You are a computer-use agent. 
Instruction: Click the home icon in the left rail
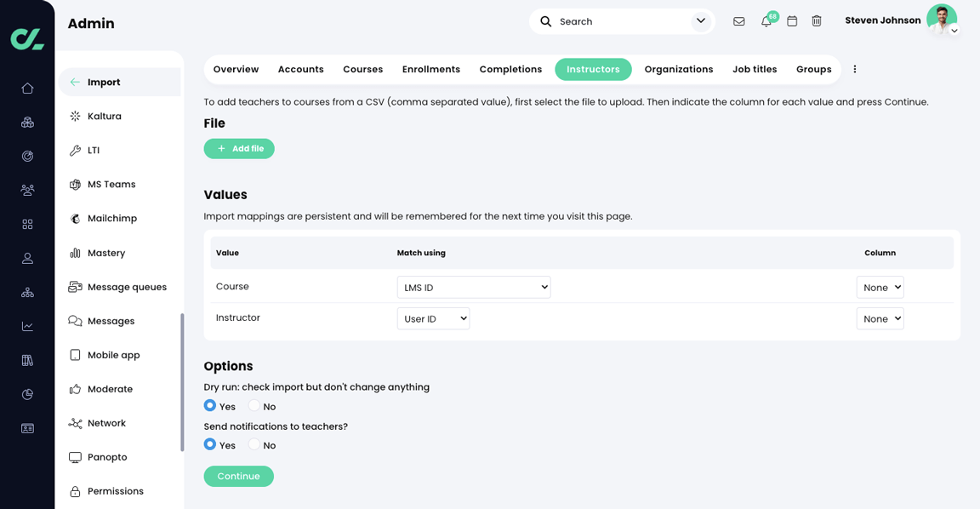[x=27, y=88]
